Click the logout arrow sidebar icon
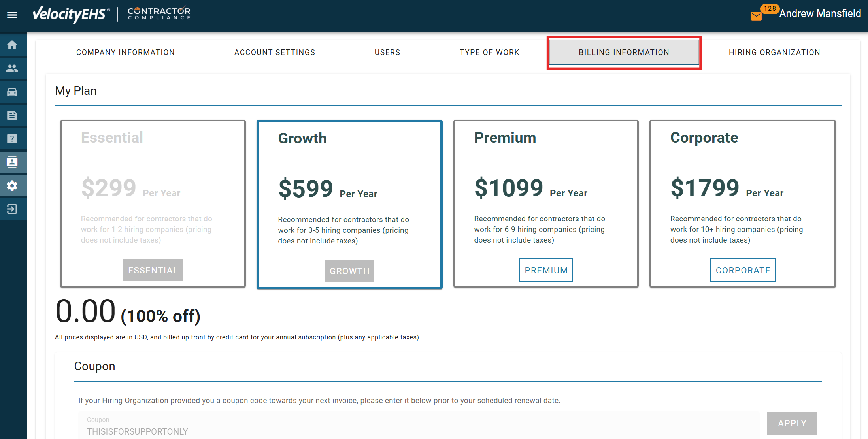 point(12,209)
